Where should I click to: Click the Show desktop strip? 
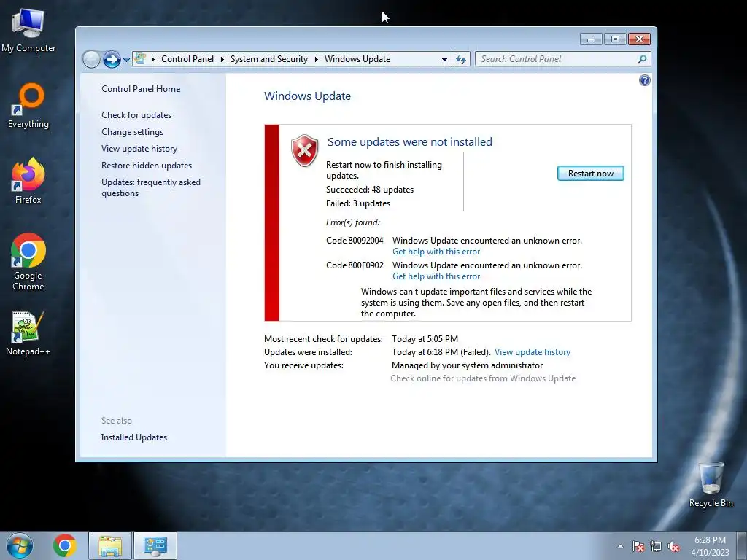pyautogui.click(x=742, y=545)
